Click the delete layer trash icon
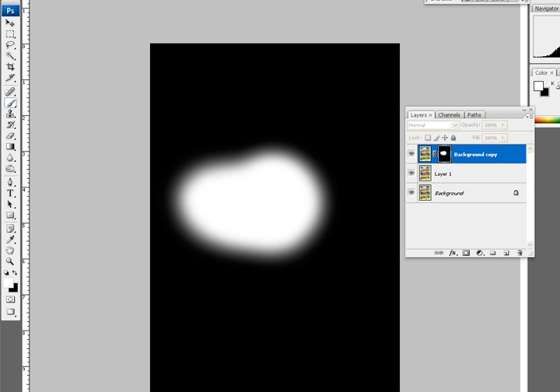Image resolution: width=560 pixels, height=392 pixels. 520,253
